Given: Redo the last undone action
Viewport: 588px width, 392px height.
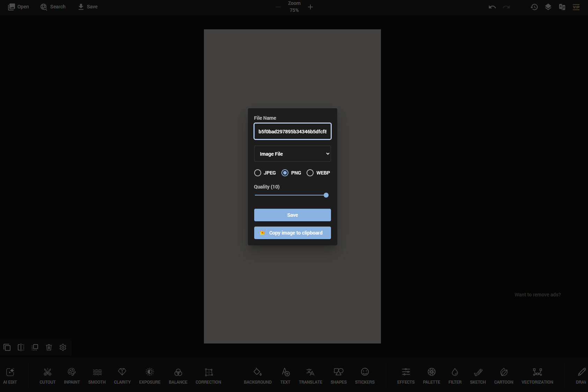Looking at the screenshot, I should (506, 7).
